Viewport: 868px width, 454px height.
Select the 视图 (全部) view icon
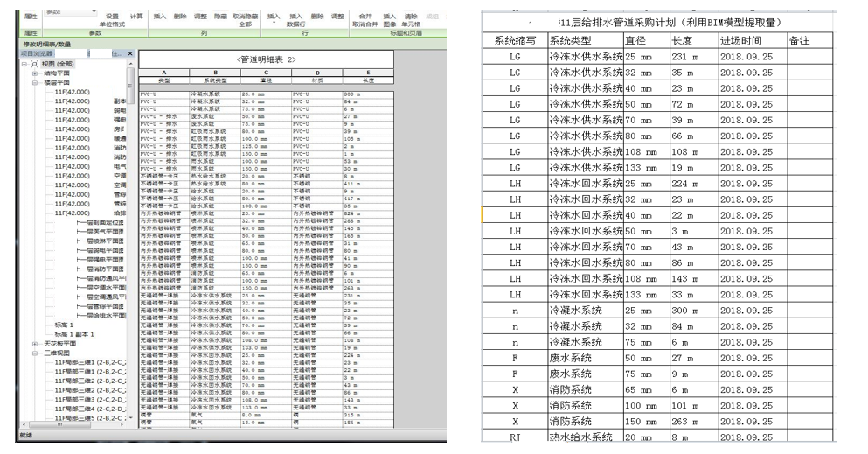(34, 64)
